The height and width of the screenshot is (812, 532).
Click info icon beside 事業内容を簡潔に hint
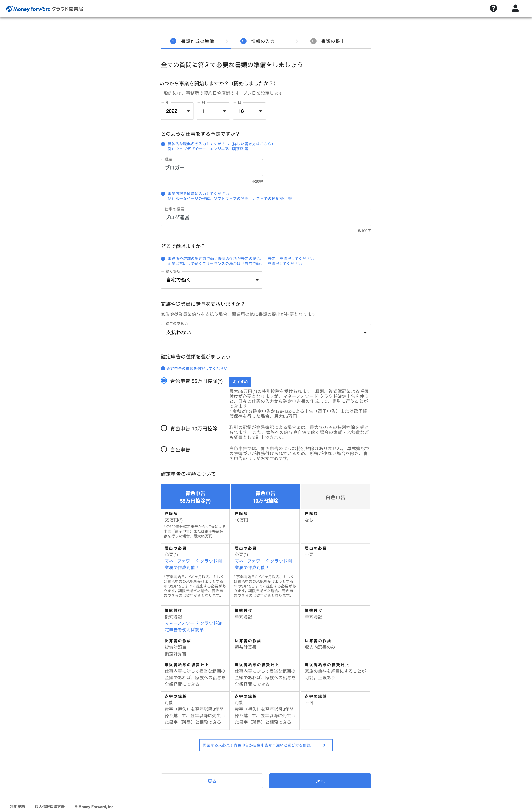(x=163, y=194)
